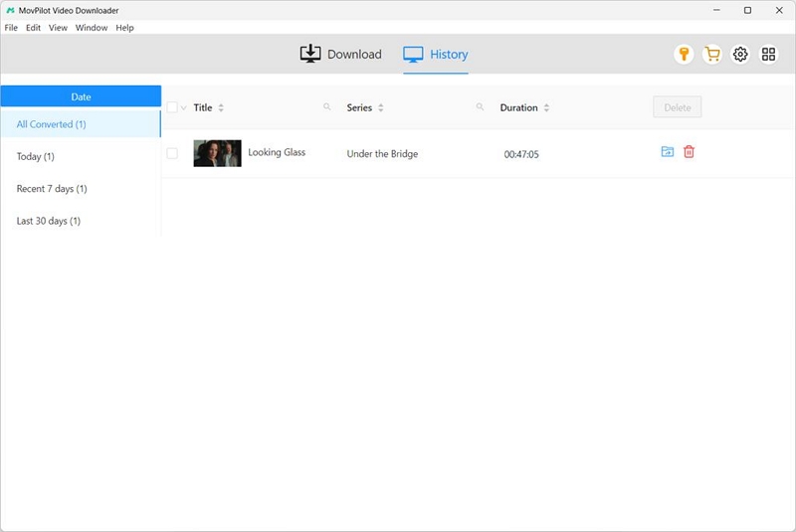Viewport: 796px width, 532px height.
Task: Check the Looking Glass row checkbox
Action: pos(172,153)
